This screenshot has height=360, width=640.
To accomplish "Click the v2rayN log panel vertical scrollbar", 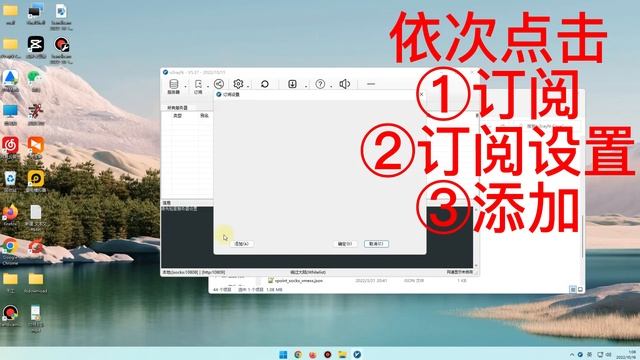I will click(x=476, y=237).
